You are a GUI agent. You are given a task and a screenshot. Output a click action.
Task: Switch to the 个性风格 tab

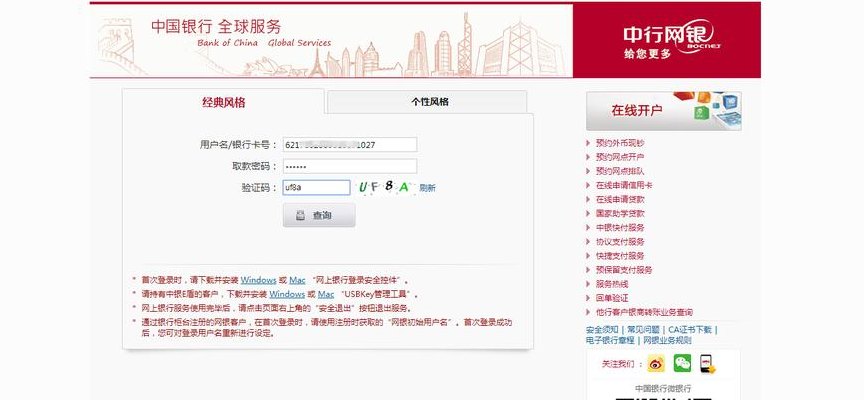(x=428, y=102)
